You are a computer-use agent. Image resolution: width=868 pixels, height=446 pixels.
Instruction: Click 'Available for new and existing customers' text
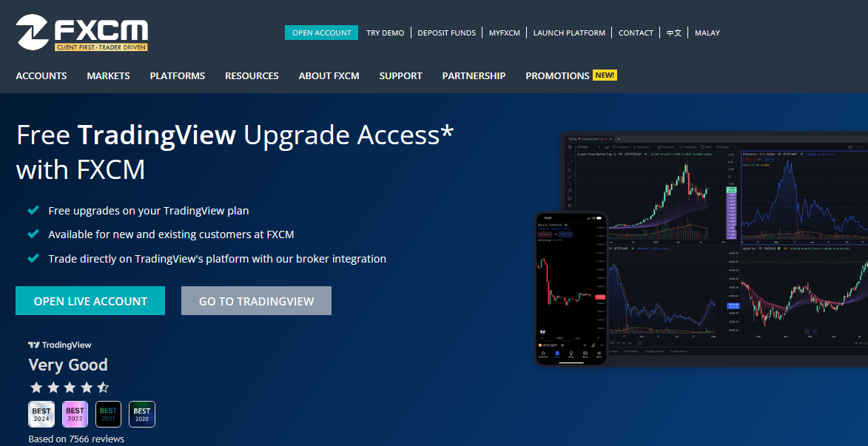click(171, 234)
